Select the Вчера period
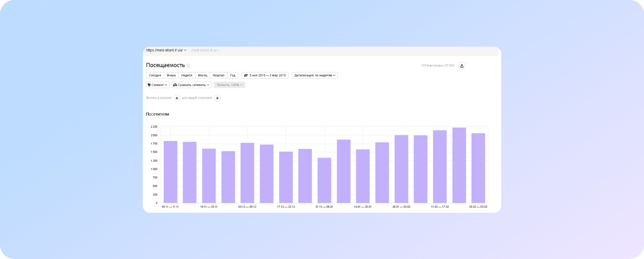This screenshot has height=259, width=644. [x=171, y=75]
